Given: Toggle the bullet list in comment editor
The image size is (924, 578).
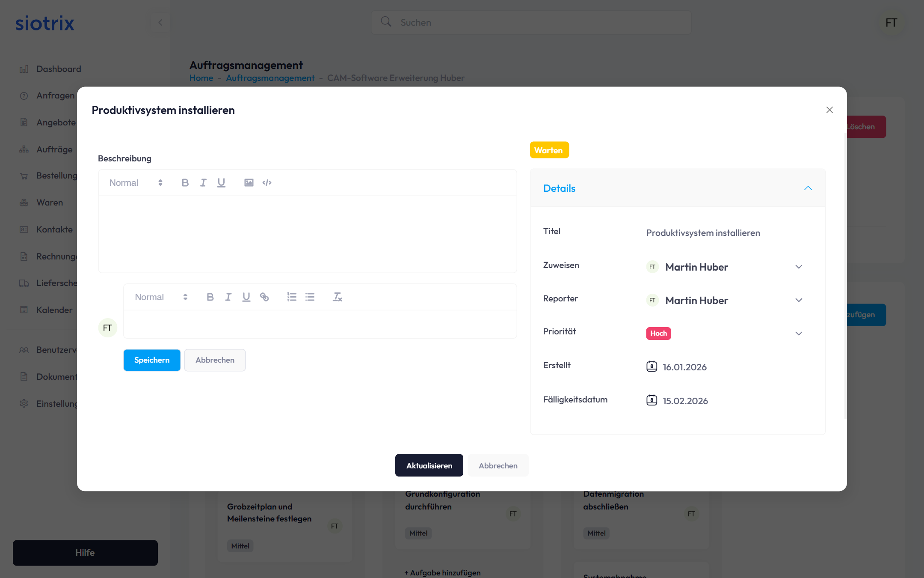Looking at the screenshot, I should pyautogui.click(x=310, y=297).
